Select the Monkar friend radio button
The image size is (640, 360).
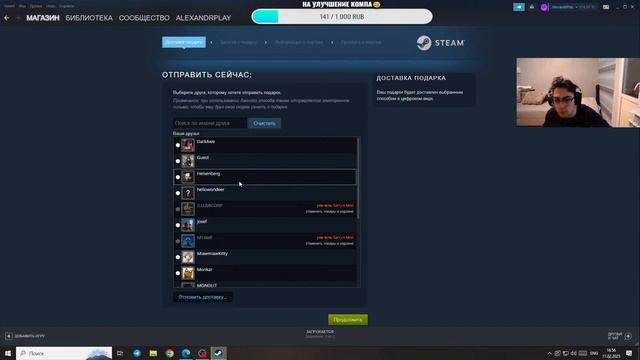[x=178, y=273]
